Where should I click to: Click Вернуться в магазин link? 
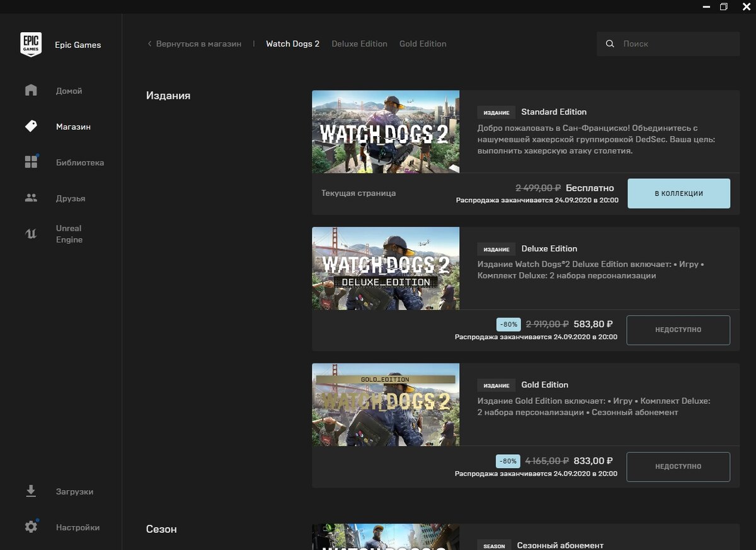[198, 44]
